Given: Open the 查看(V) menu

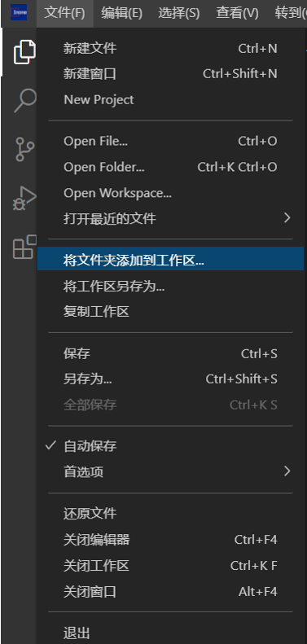Looking at the screenshot, I should click(x=237, y=13).
